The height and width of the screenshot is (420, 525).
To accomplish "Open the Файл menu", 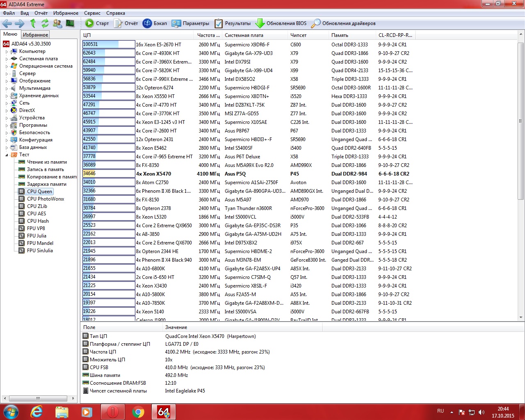I will (9, 13).
